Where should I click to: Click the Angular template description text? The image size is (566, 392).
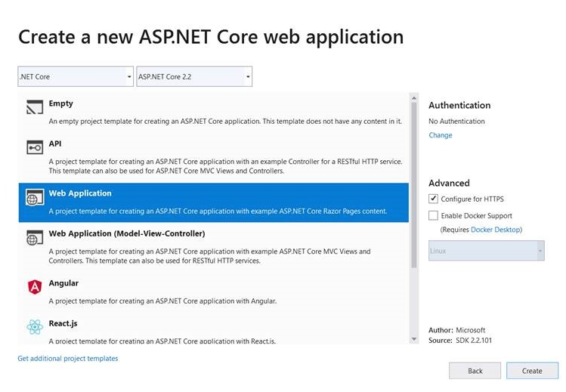pos(162,301)
